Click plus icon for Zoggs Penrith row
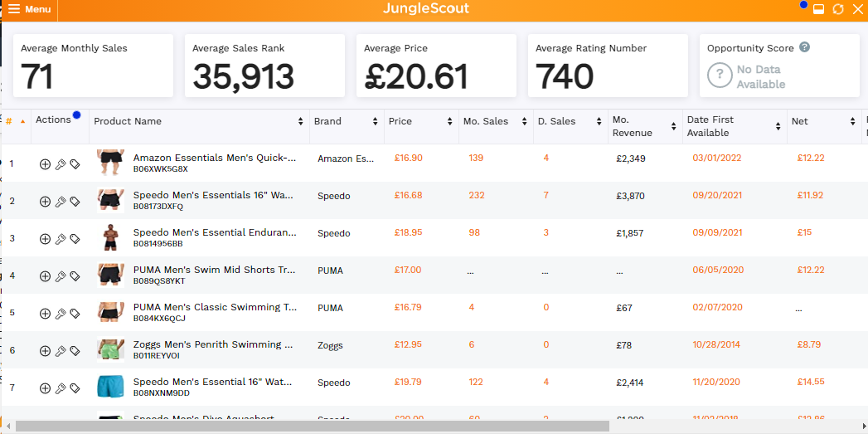The width and height of the screenshot is (868, 434). click(x=46, y=350)
